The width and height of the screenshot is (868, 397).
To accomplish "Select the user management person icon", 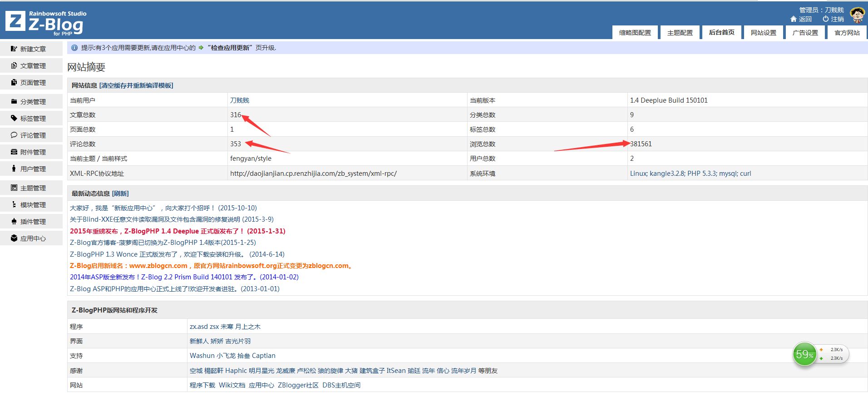I will (x=14, y=169).
